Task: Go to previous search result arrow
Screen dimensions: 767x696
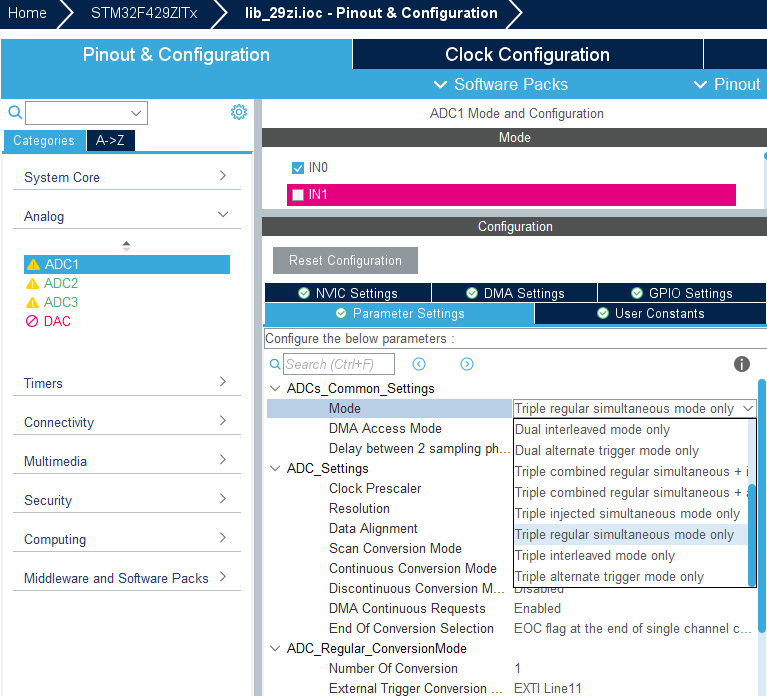Action: point(419,364)
